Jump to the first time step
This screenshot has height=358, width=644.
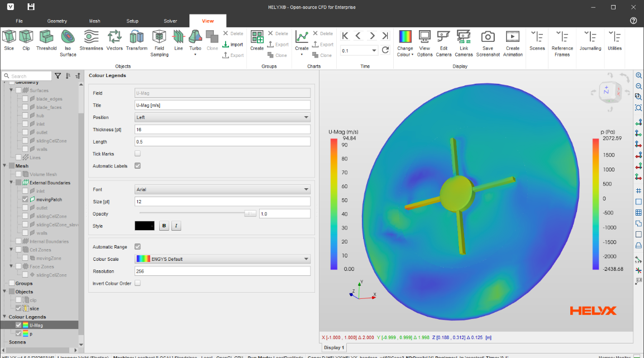pos(345,36)
